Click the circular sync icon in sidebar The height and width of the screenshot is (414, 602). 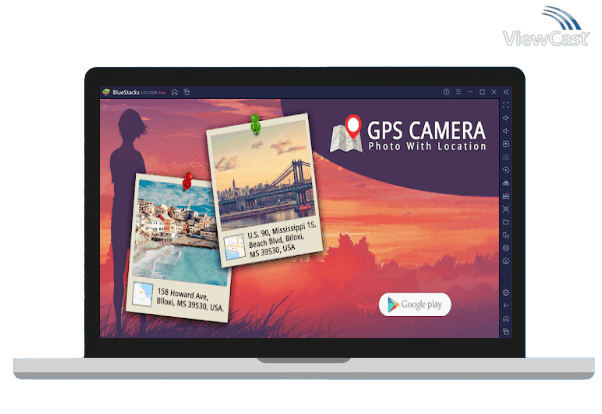(506, 170)
